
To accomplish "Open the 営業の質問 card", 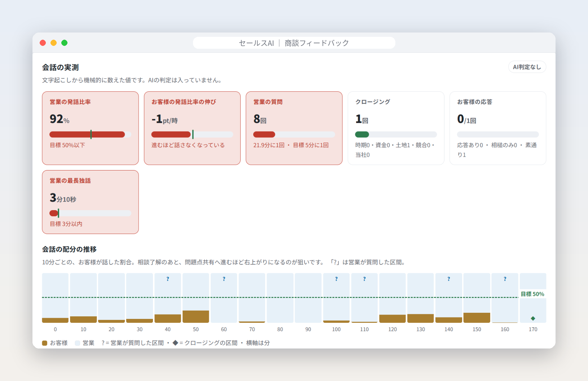I will [294, 128].
